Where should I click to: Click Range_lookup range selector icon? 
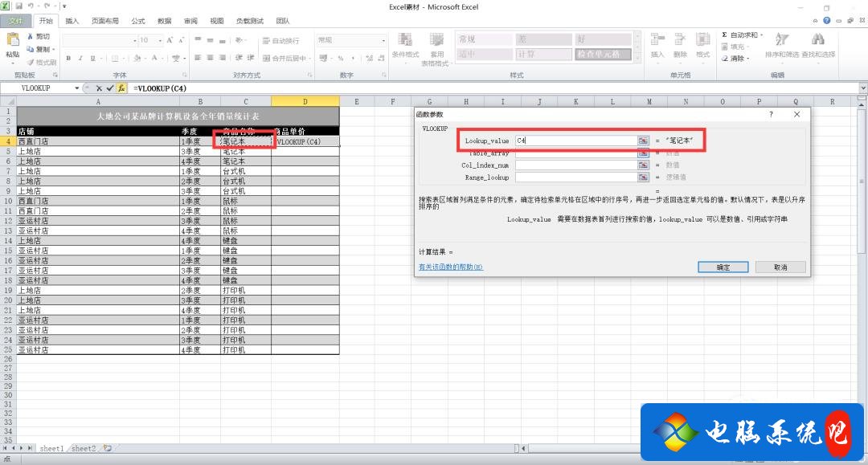(643, 177)
